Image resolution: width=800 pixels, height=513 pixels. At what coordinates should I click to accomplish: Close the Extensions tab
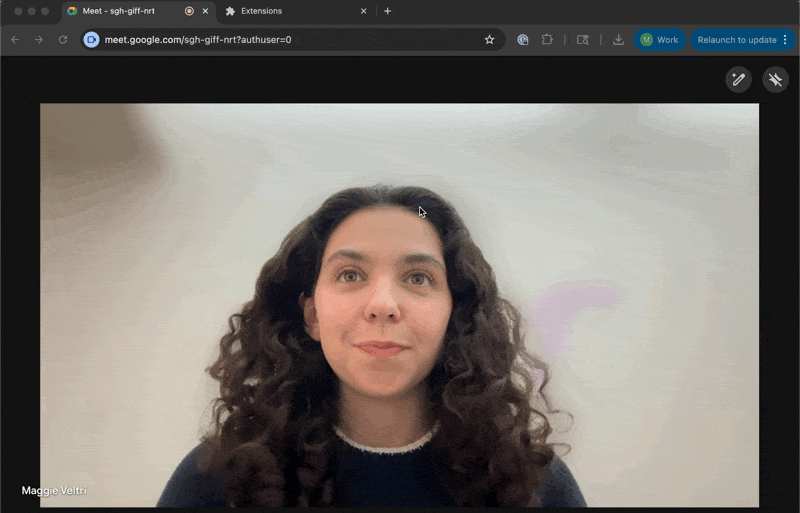coord(363,11)
